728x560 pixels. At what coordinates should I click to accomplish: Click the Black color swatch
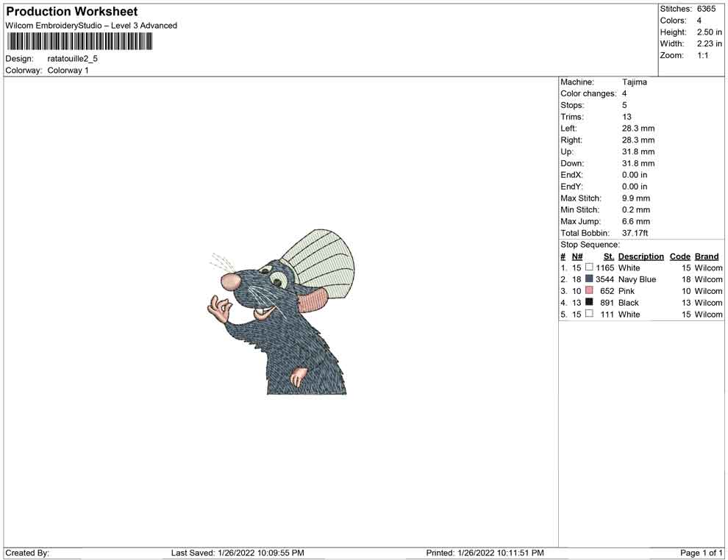tap(589, 302)
